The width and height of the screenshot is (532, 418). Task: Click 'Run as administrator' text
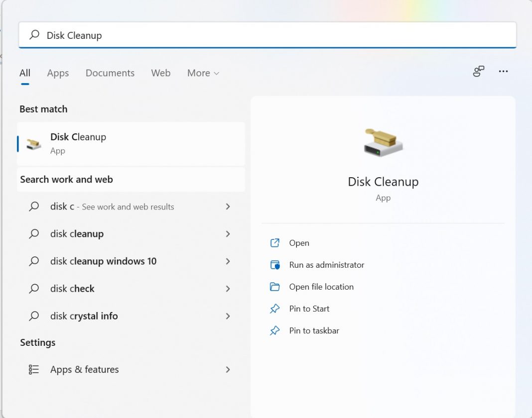point(326,265)
